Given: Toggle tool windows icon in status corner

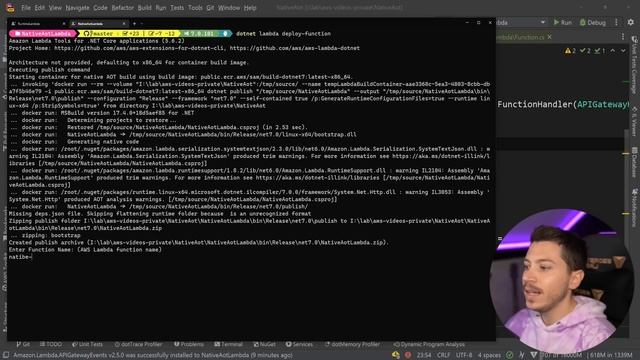Looking at the screenshot, I should coord(6,355).
